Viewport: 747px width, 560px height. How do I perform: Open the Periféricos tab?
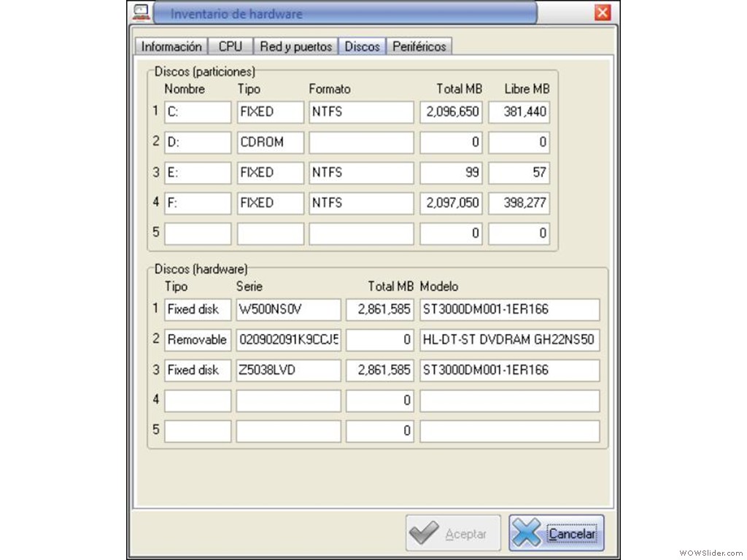tap(419, 46)
